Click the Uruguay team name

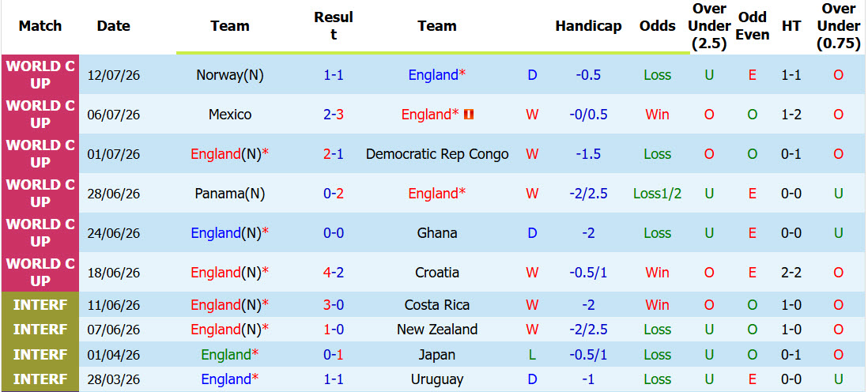(x=437, y=379)
